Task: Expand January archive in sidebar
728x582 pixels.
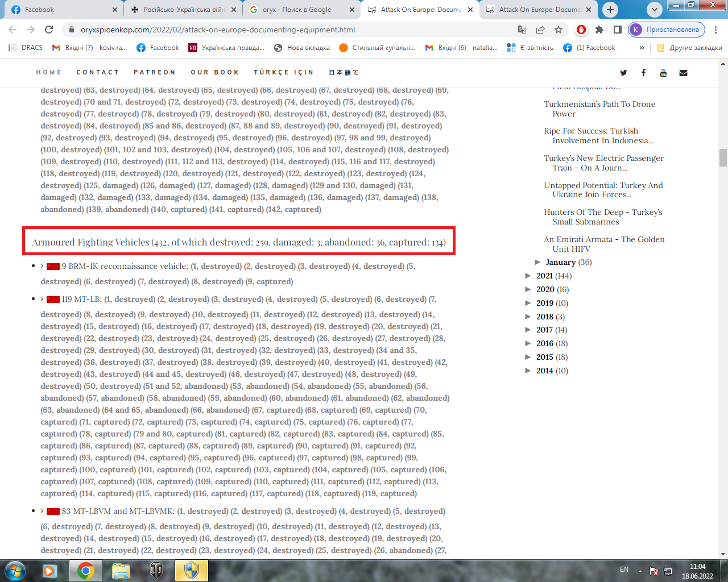Action: click(x=538, y=262)
